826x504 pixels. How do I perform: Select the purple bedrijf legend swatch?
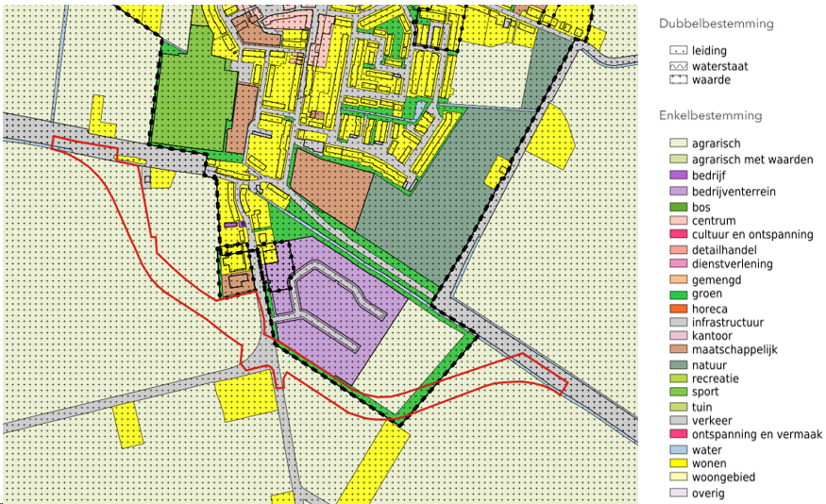679,175
